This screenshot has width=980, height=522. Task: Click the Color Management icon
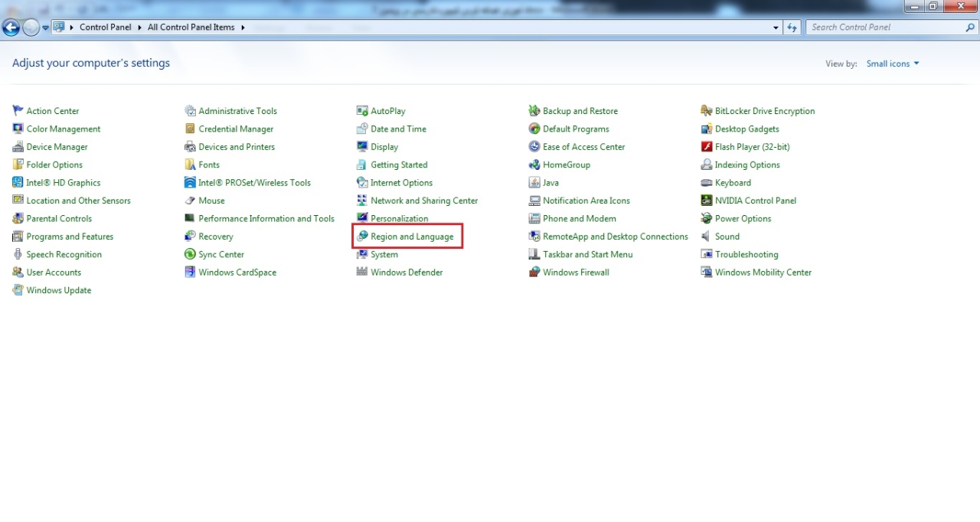click(18, 129)
